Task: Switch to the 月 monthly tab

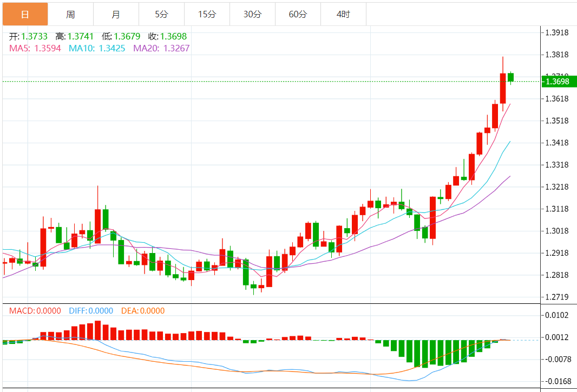Action: click(116, 15)
